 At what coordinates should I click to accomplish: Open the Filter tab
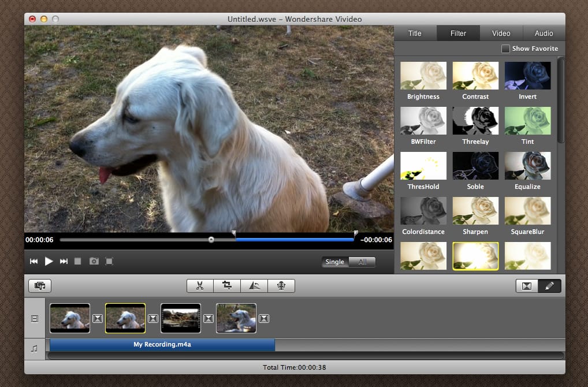click(458, 34)
